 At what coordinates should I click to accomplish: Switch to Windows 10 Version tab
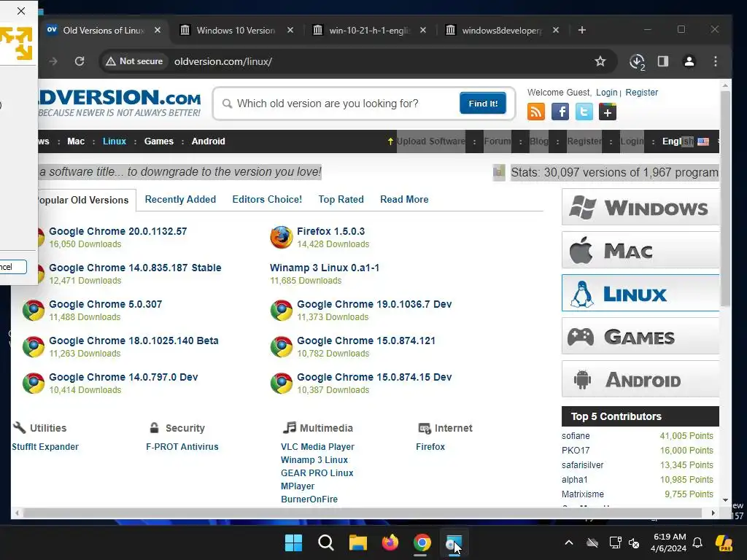pyautogui.click(x=236, y=30)
